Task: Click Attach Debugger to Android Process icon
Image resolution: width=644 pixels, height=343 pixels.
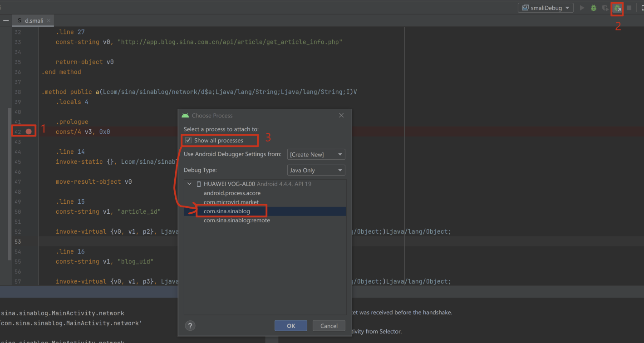Action: pos(617,8)
